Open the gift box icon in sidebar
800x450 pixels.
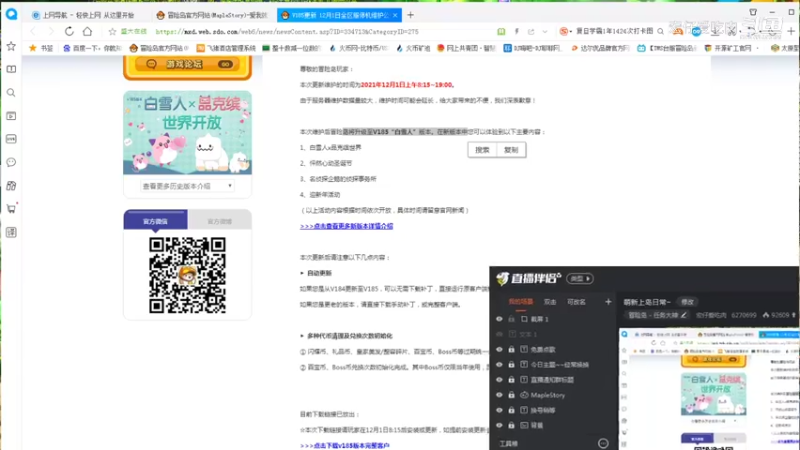[11, 186]
